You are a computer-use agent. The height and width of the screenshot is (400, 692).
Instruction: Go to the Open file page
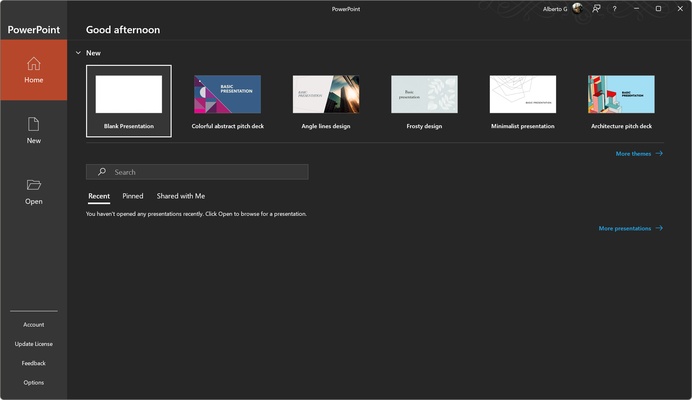34,192
